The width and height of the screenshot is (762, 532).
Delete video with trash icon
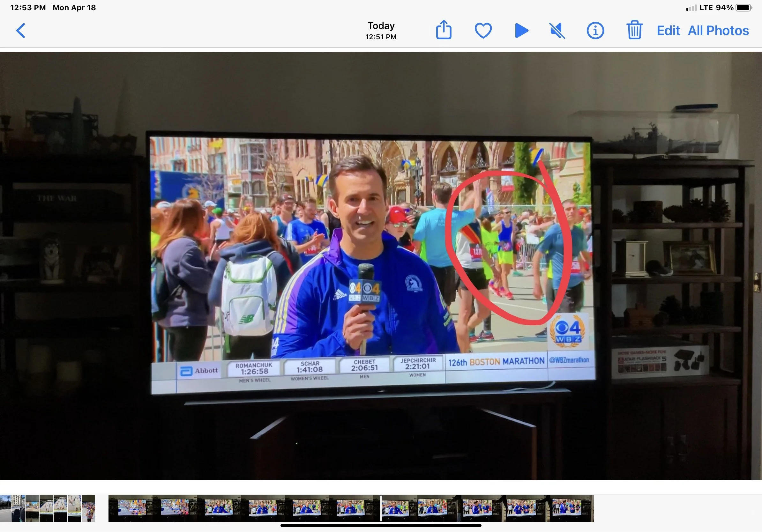click(634, 30)
